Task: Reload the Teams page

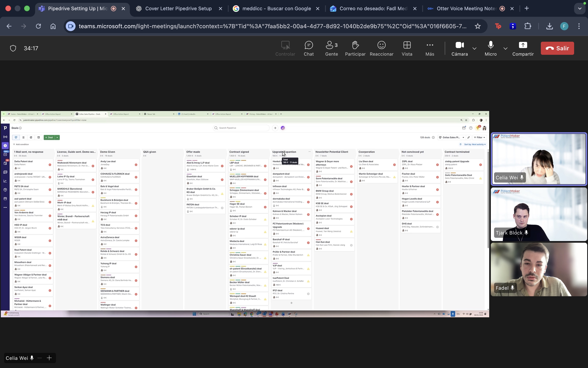Action: pyautogui.click(x=38, y=26)
